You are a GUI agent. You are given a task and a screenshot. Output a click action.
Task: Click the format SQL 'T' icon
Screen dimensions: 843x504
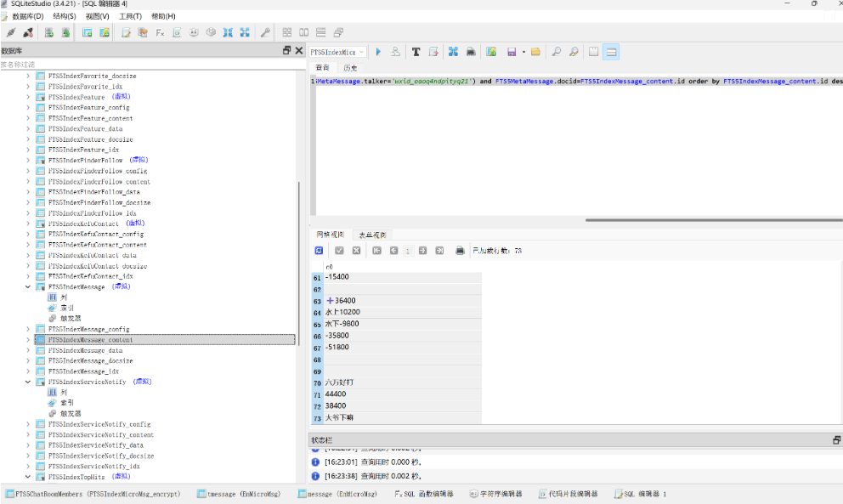tap(416, 52)
